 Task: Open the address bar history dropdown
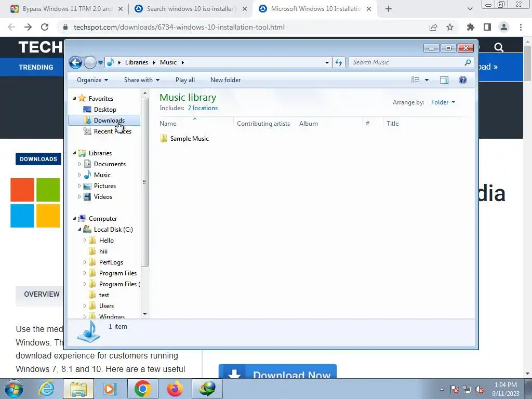(x=327, y=62)
